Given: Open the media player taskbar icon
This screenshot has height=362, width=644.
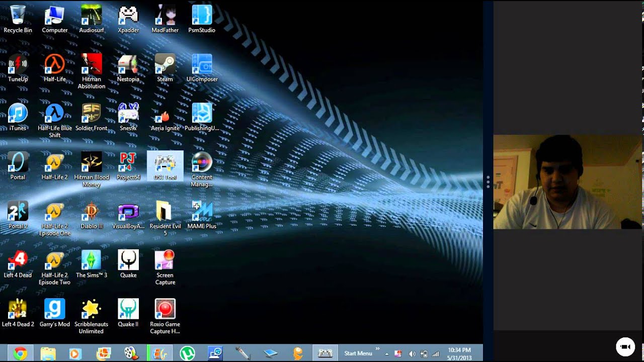Looking at the screenshot, I should tap(75, 353).
